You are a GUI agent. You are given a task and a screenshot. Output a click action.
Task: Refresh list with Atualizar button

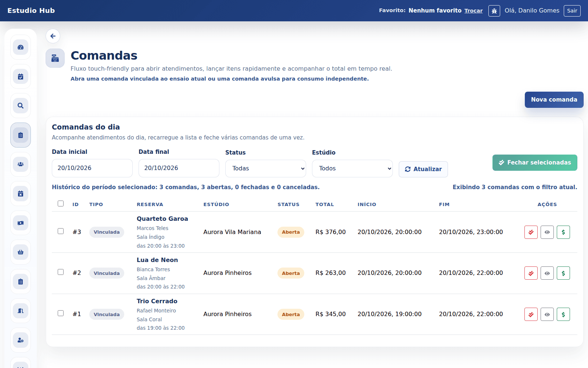423,169
